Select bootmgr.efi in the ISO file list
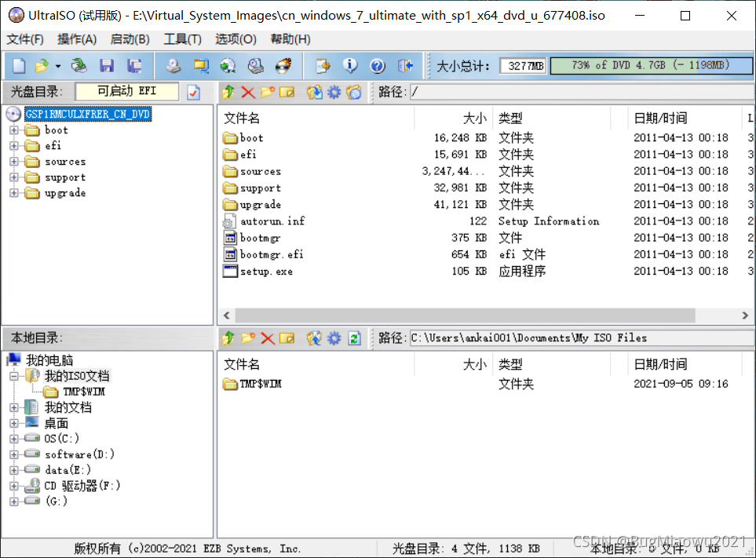Image resolution: width=756 pixels, height=558 pixels. pos(272,254)
